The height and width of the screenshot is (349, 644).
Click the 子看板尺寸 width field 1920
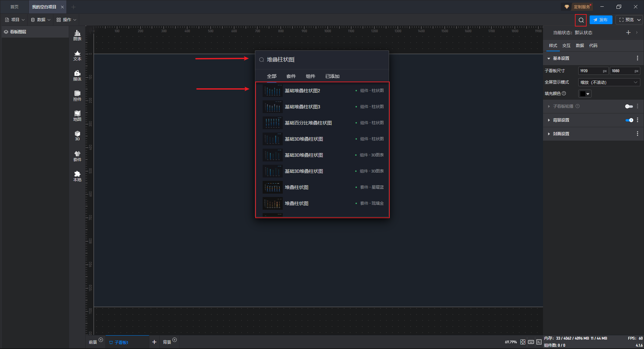[593, 71]
